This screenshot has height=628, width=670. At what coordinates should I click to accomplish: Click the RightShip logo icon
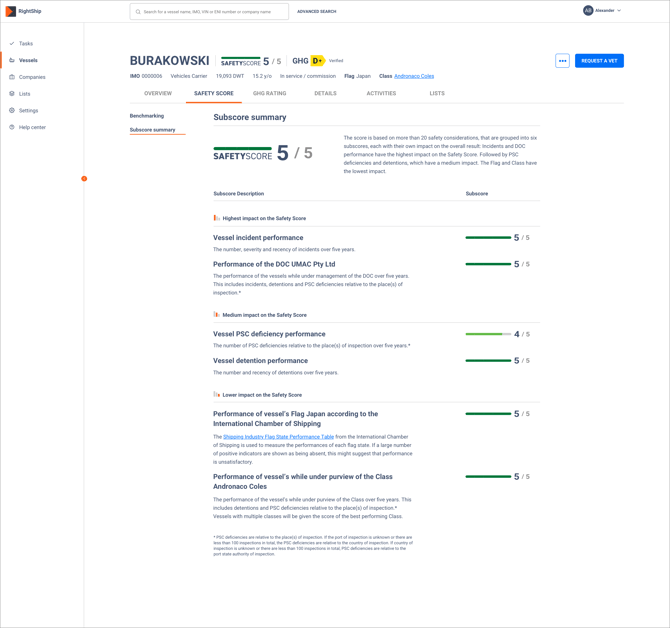[10, 11]
